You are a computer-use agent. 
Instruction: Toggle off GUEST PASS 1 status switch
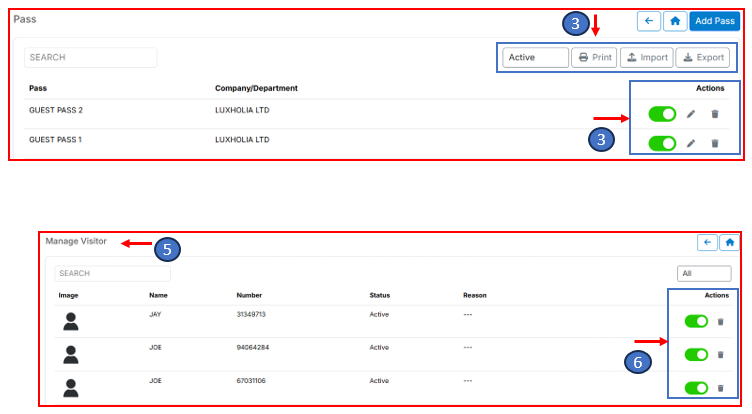[x=662, y=143]
